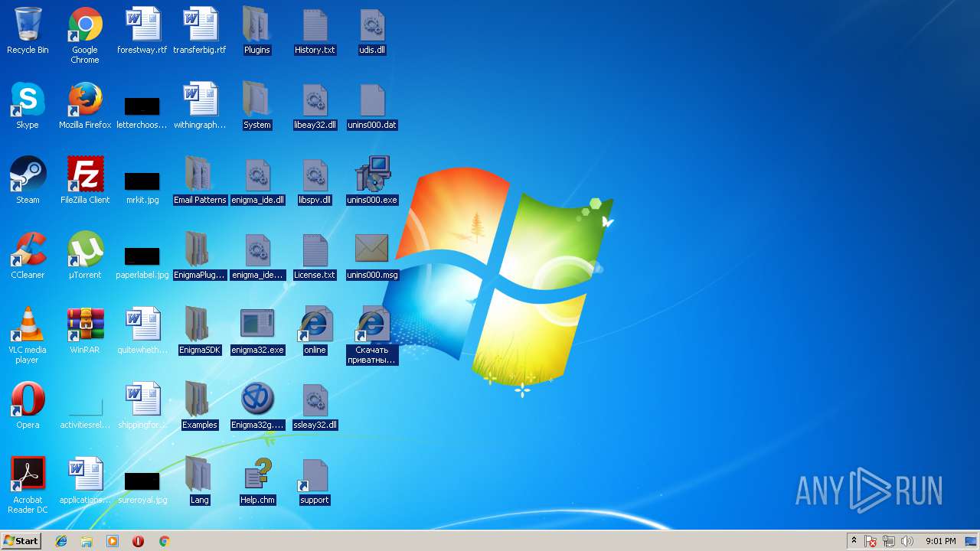Screen dimensions: 980x551
Task: Open the volume speaker tray icon
Action: tap(907, 541)
